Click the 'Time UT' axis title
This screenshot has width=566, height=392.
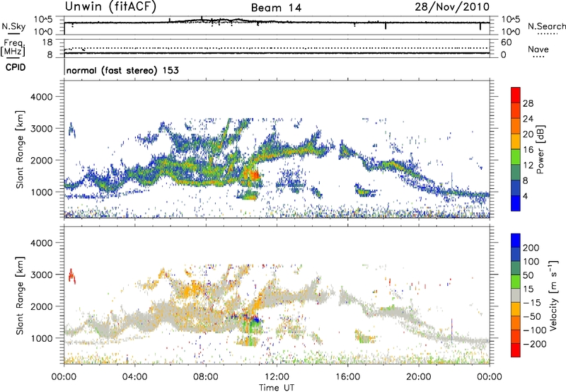(277, 387)
